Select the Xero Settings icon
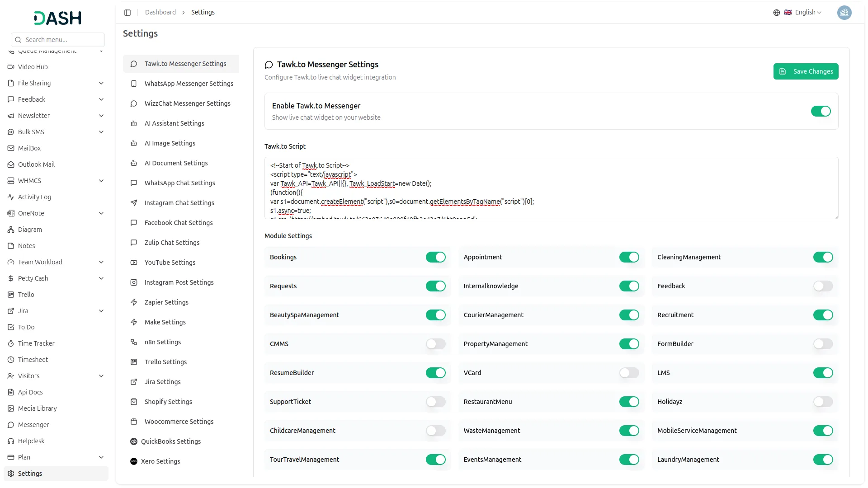 133,461
